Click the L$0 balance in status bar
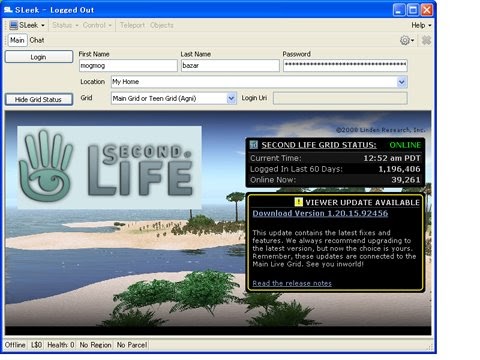Screen dimensions: 480x360 (36, 345)
